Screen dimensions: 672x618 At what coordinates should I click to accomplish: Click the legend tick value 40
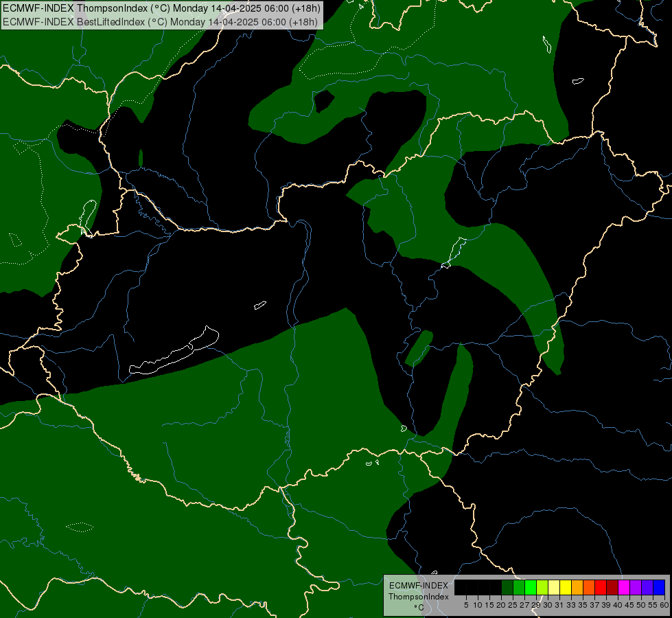tap(618, 605)
